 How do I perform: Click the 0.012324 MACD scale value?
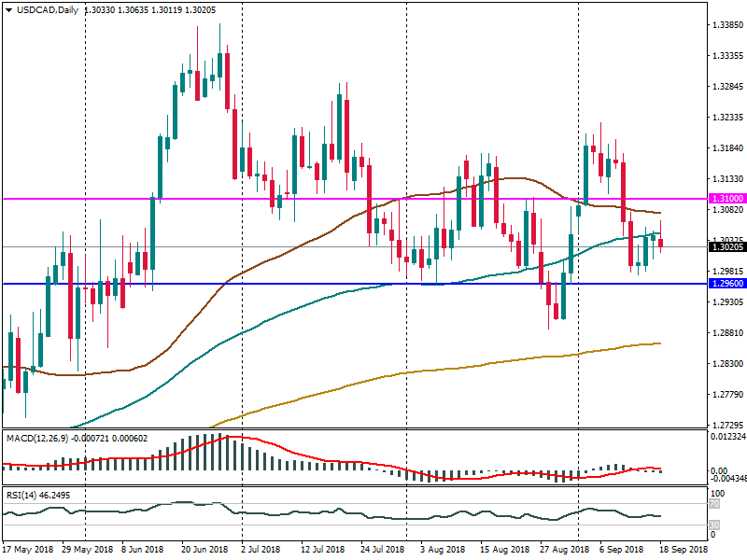[x=726, y=438]
